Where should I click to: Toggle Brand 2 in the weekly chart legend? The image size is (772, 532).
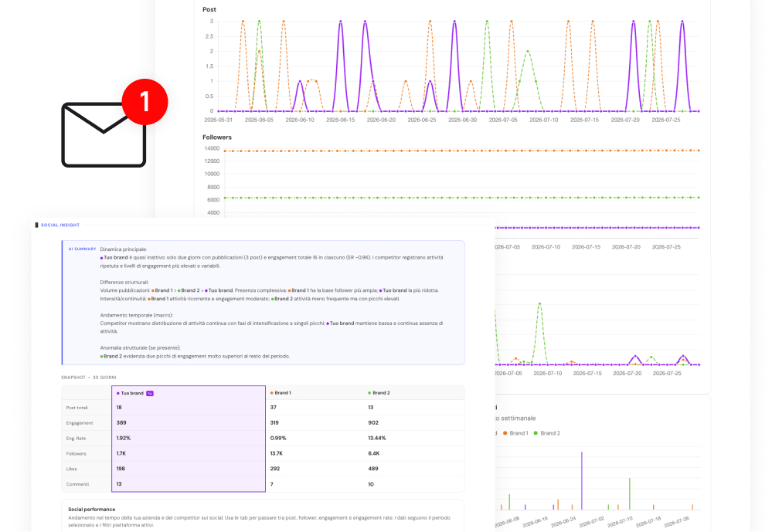(x=546, y=433)
